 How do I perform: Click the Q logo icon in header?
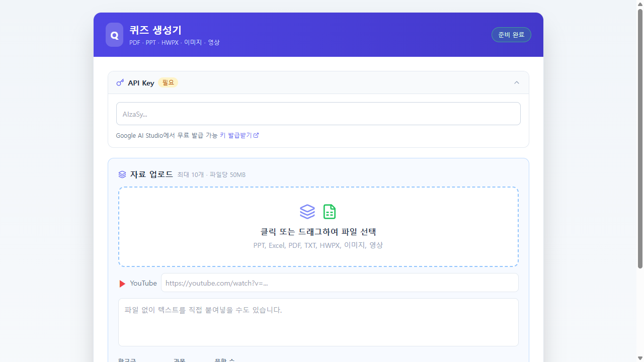click(114, 35)
